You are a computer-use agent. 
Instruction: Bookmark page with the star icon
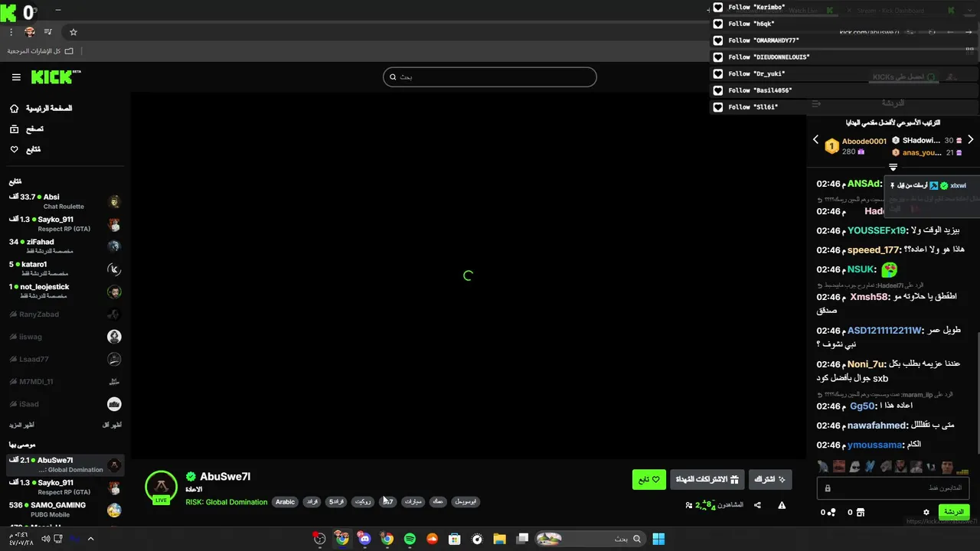73,32
